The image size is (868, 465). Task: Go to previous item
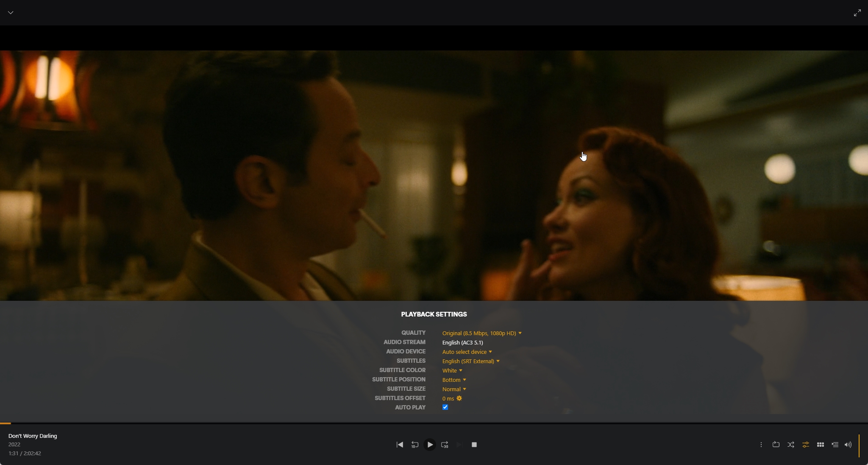(x=400, y=445)
